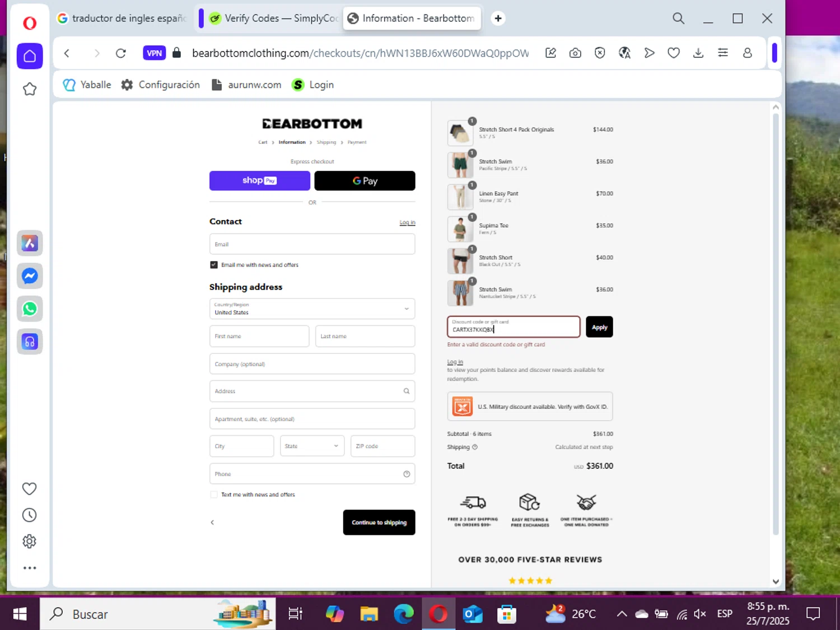Search tabs with magnifier icon
Image resolution: width=840 pixels, height=630 pixels.
tap(678, 18)
